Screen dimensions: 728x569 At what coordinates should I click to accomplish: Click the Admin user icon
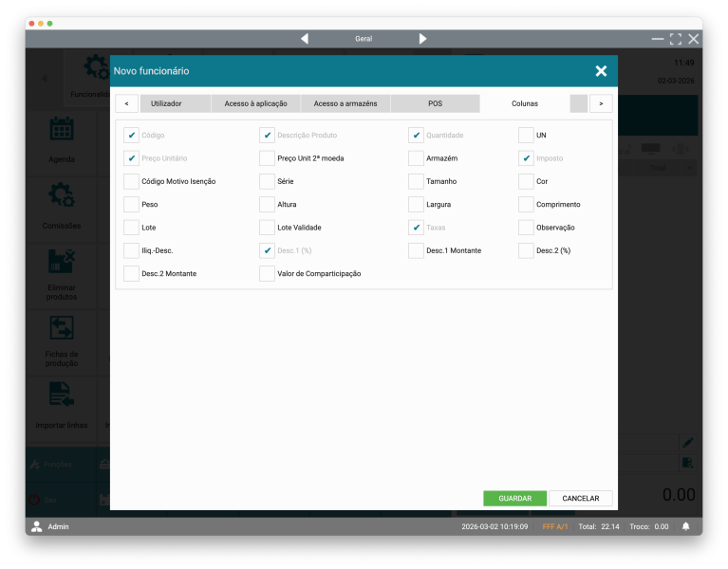37,526
